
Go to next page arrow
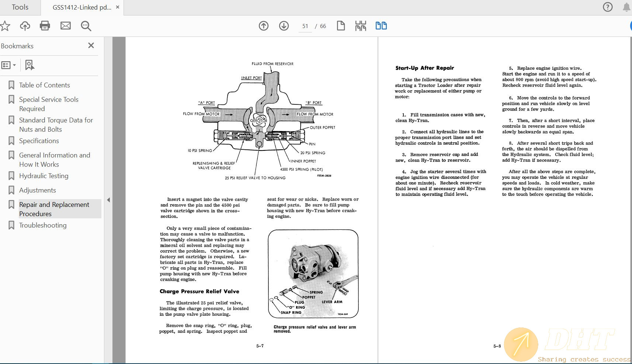coord(284,26)
